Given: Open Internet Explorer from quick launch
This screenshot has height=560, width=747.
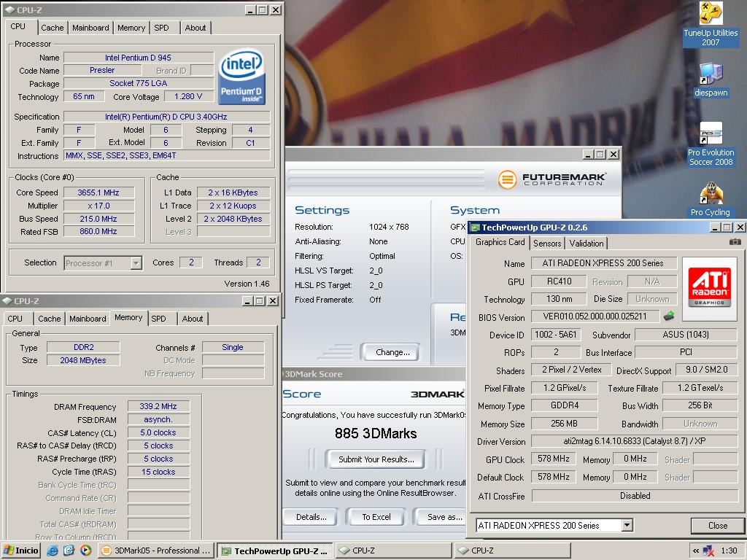Looking at the screenshot, I should pyautogui.click(x=53, y=551).
